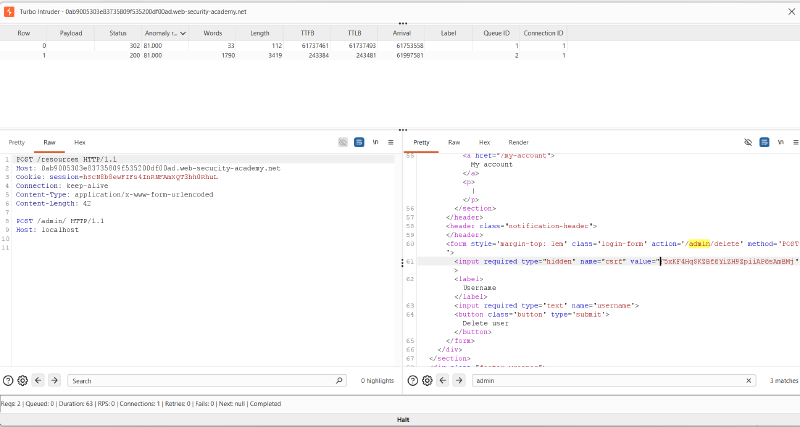Open request search settings gear
Screen dimensions: 800x427
22,381
